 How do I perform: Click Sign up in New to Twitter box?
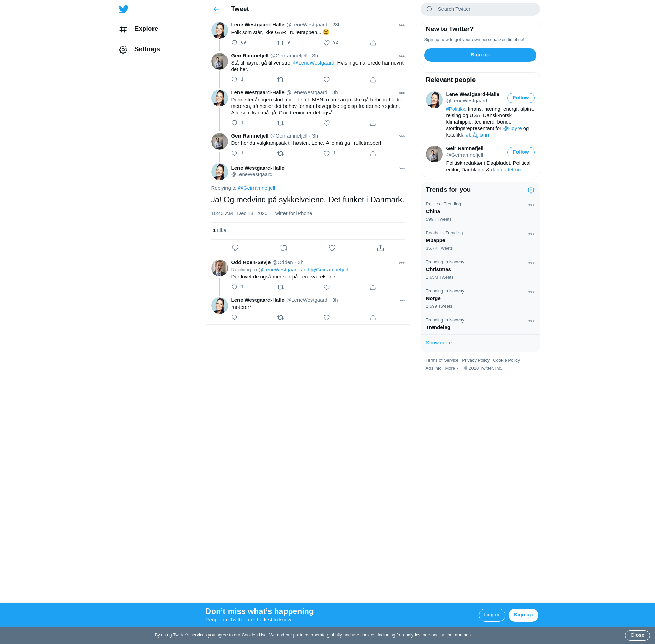[x=480, y=55]
